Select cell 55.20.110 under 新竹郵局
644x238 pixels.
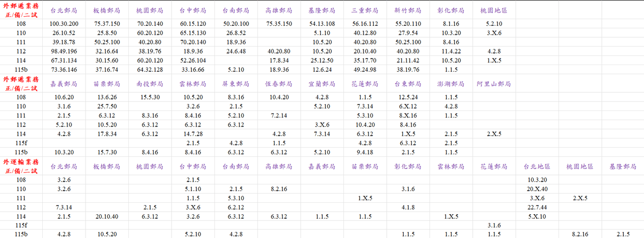click(408, 24)
